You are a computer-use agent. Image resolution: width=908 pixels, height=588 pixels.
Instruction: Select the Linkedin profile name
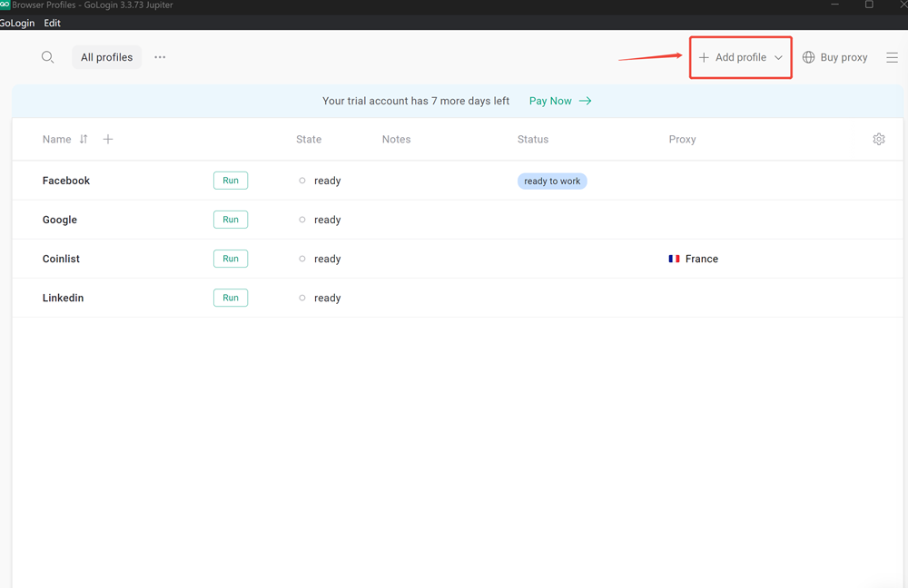tap(64, 298)
